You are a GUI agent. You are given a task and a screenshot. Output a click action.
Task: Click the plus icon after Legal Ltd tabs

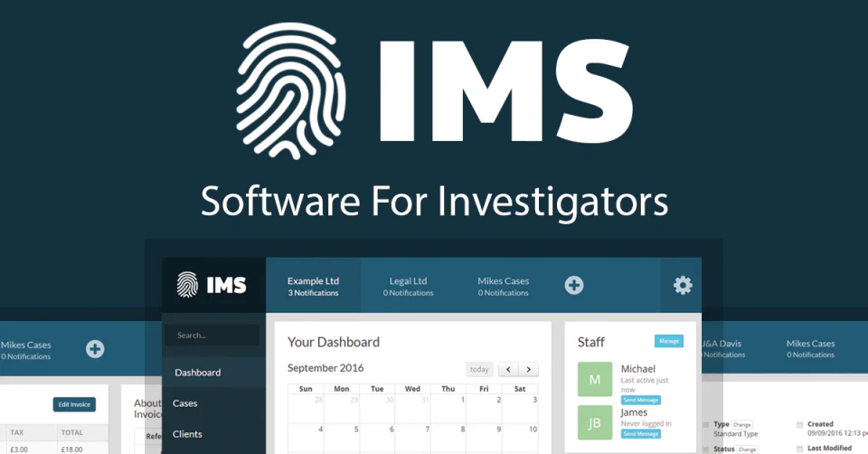click(574, 285)
